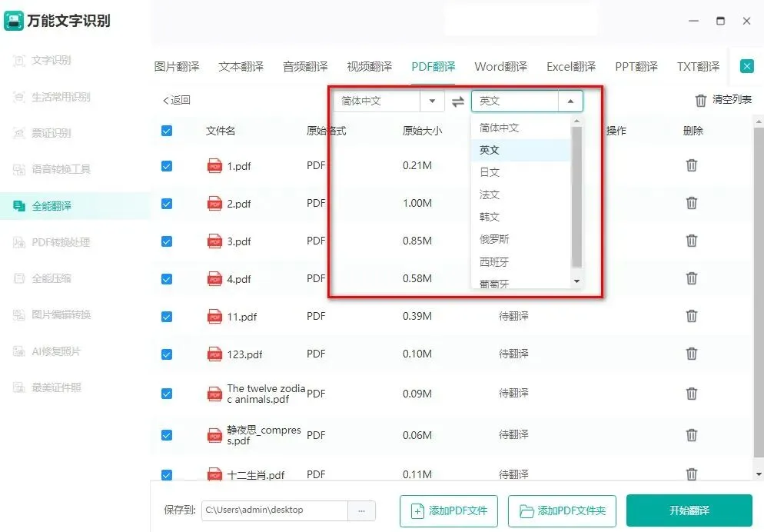
Task: Switch to the 音频翻译 tab
Action: 305,66
